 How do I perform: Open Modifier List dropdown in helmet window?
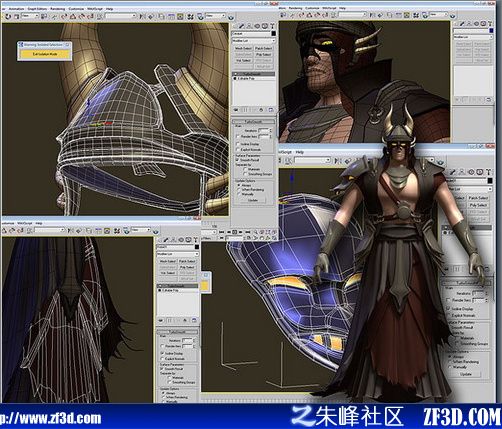click(254, 41)
